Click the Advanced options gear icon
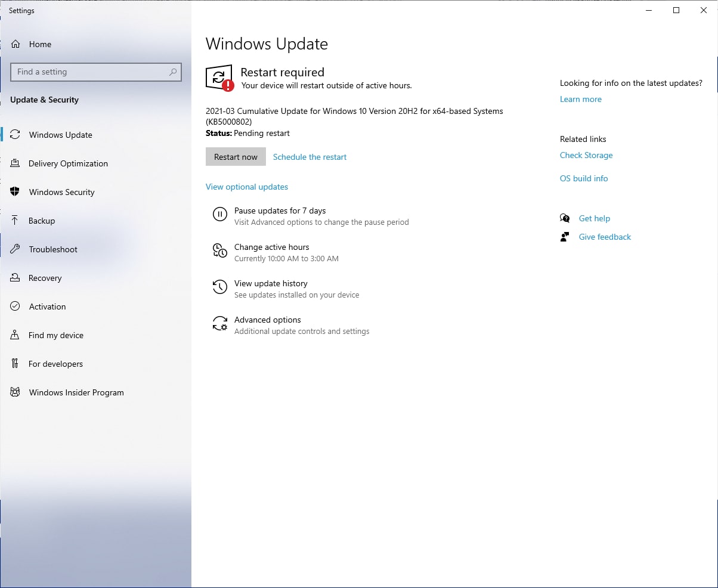 tap(220, 324)
